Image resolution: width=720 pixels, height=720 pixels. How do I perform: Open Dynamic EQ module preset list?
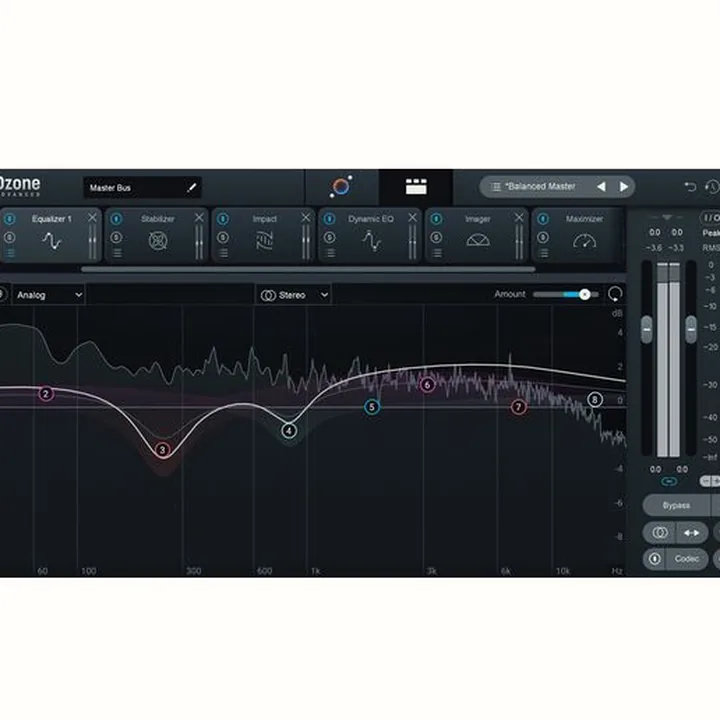click(330, 253)
